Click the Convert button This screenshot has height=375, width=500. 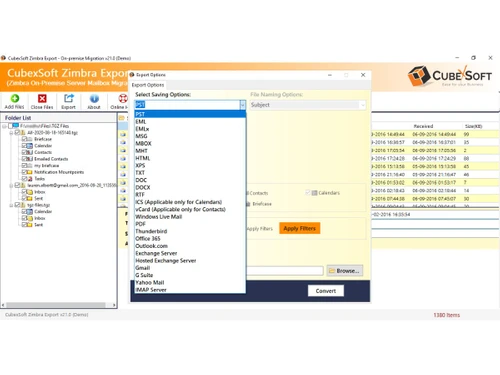click(326, 291)
